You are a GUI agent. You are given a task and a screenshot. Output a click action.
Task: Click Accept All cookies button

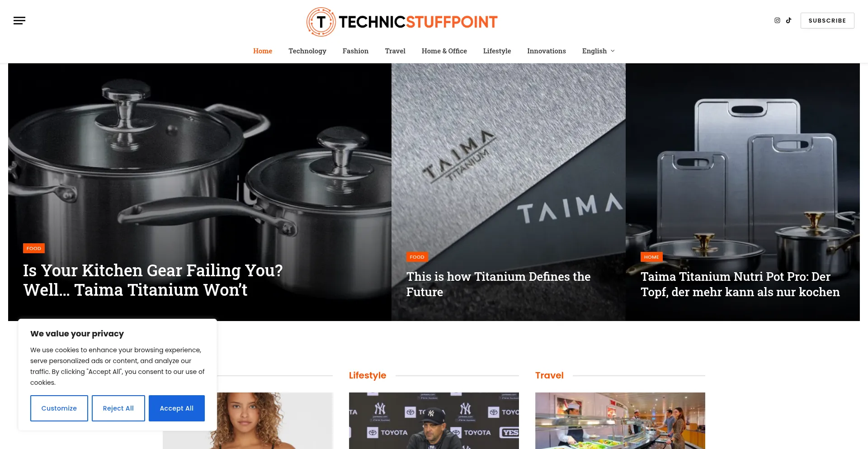pyautogui.click(x=177, y=408)
